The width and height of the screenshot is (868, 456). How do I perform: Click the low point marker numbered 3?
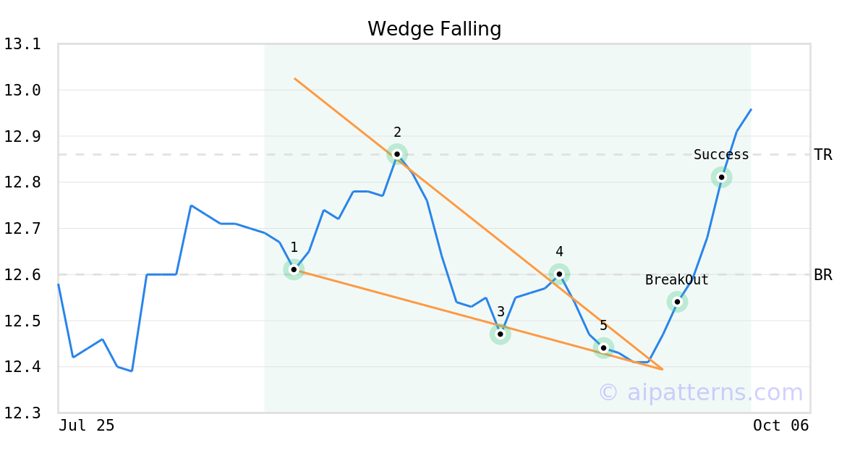500,334
